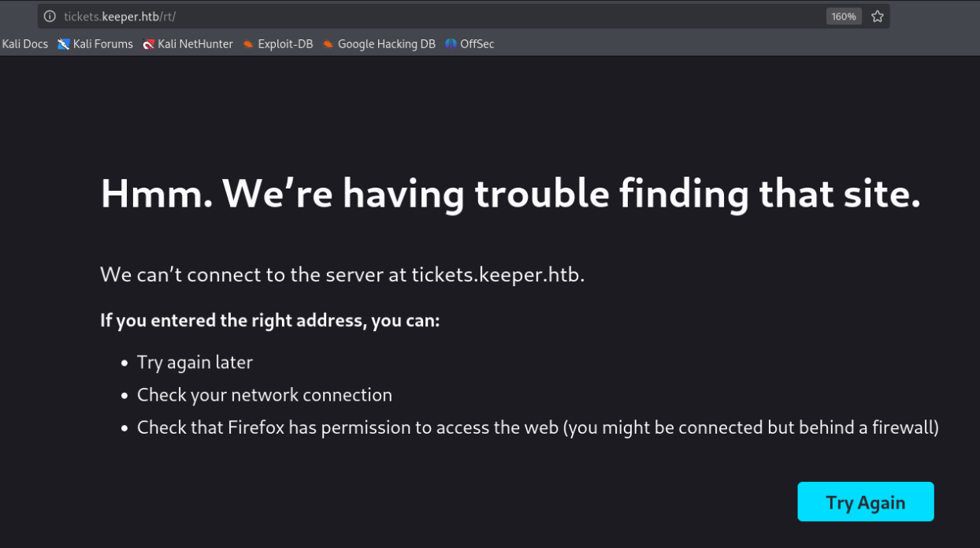Reset zoom via the 160% badge
Viewport: 980px width, 548px height.
tap(844, 17)
